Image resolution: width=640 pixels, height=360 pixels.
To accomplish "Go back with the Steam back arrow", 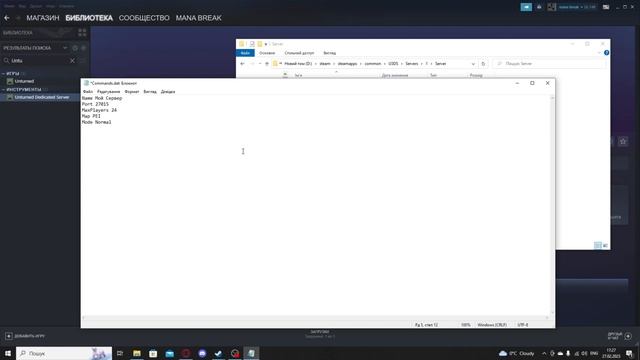I will click(x=7, y=18).
